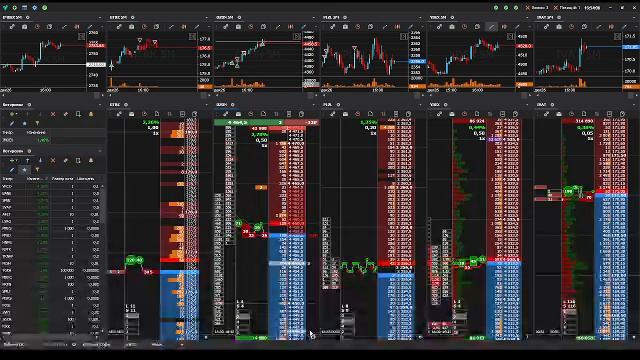Click the red X delete icon in the upper-left panel toolbar
Screen dimensions: 640x360
tap(53, 114)
